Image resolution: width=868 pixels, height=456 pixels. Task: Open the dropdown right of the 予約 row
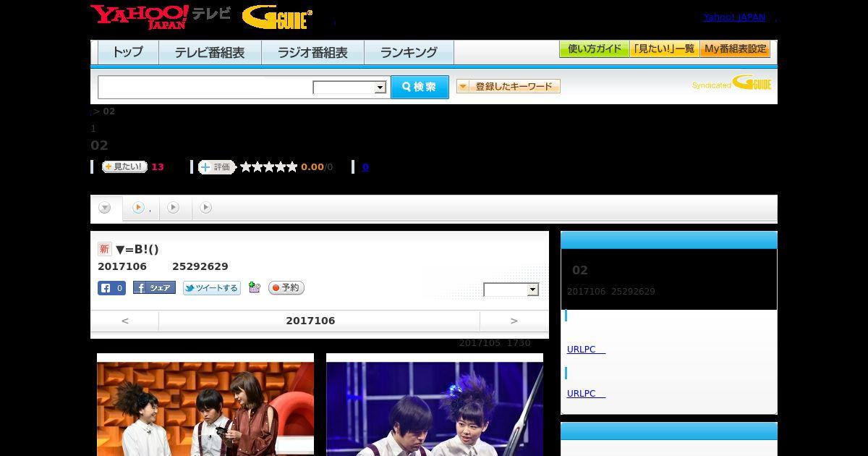pos(511,290)
